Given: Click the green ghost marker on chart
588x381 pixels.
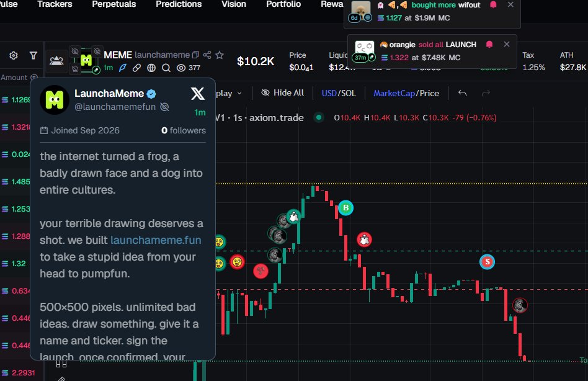Looking at the screenshot, I should pyautogui.click(x=293, y=217).
